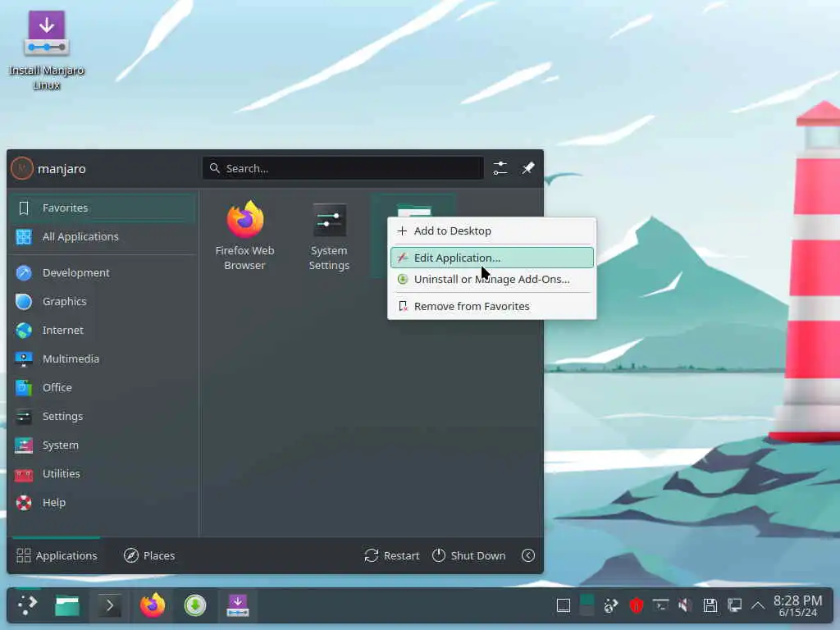
Task: Open the Help category
Action: click(x=103, y=503)
